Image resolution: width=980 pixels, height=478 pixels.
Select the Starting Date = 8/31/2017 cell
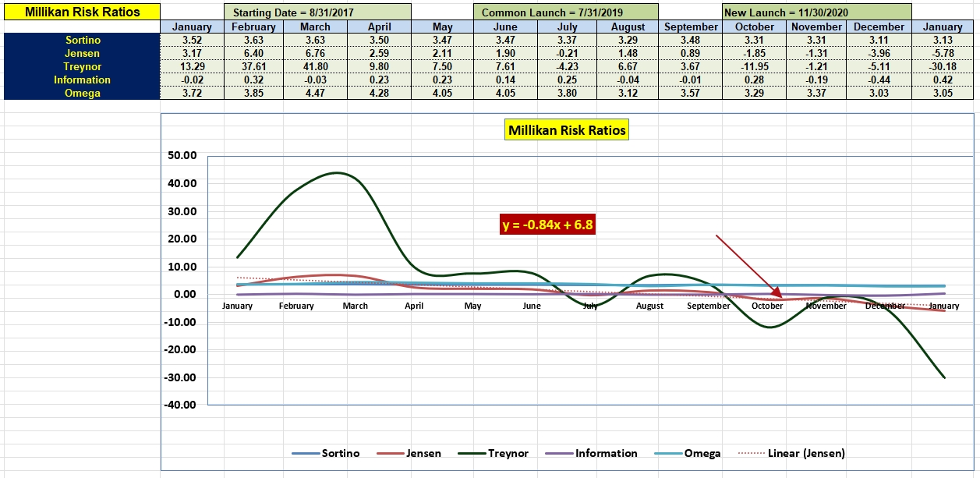317,12
